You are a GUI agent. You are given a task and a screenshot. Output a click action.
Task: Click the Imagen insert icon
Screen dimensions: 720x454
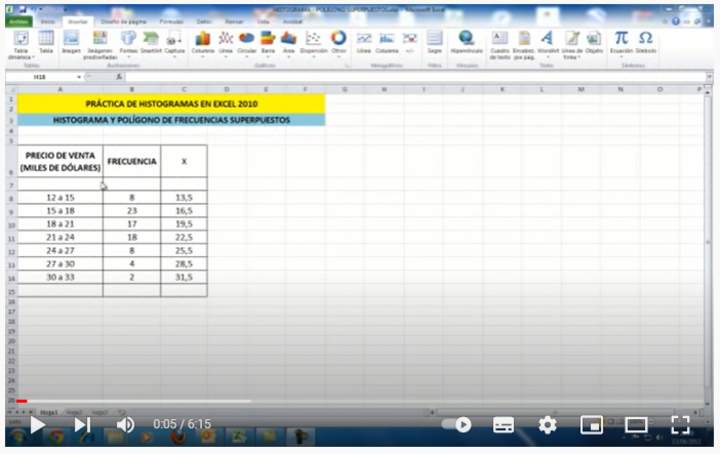click(71, 40)
